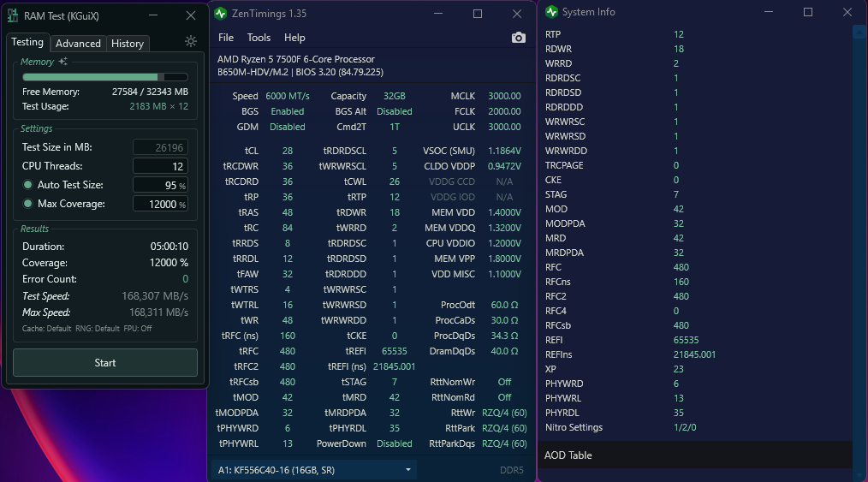Open the File menu in ZenTimings
This screenshot has width=868, height=482.
[226, 38]
